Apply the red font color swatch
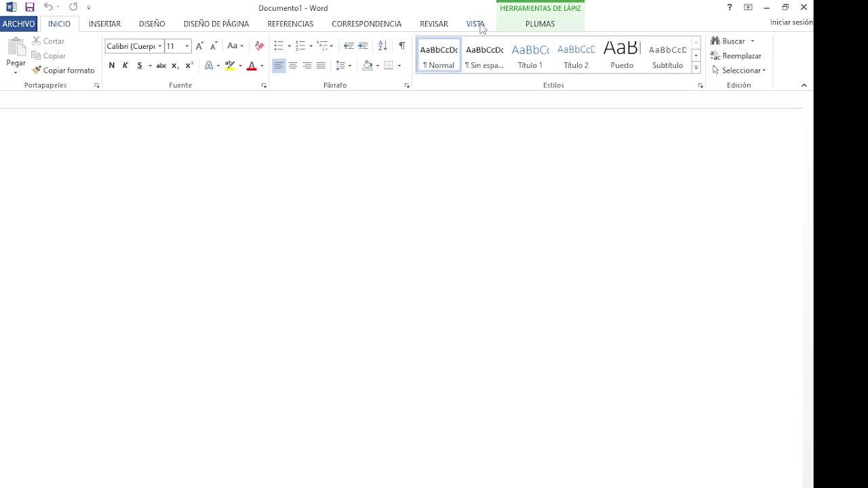868x488 pixels. pos(252,66)
